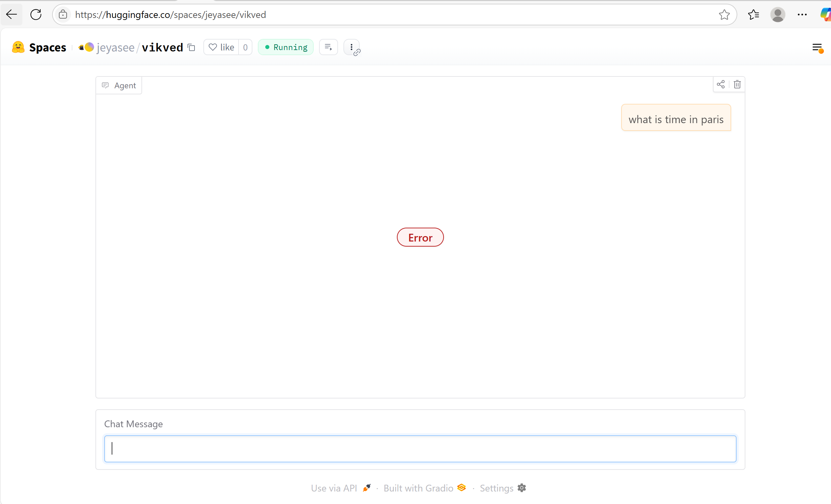The image size is (831, 504).
Task: Go back to the previous page
Action: tap(12, 15)
